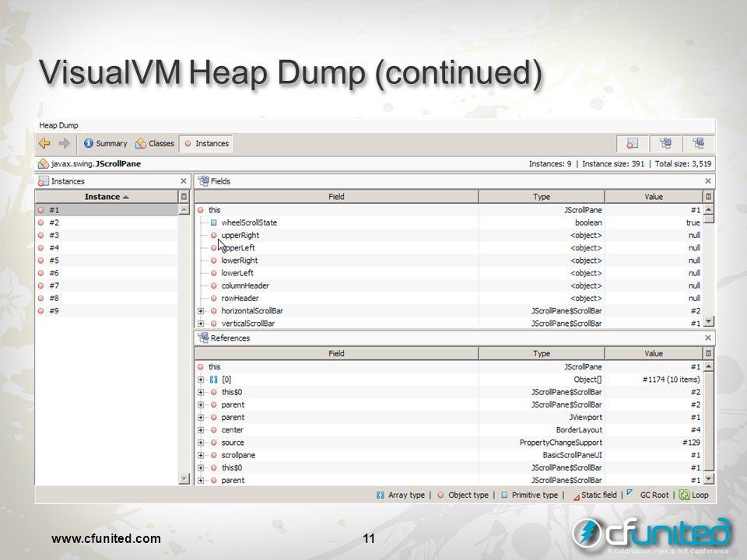Image resolution: width=747 pixels, height=560 pixels.
Task: Expand the verticalScrollBar field node
Action: point(201,324)
